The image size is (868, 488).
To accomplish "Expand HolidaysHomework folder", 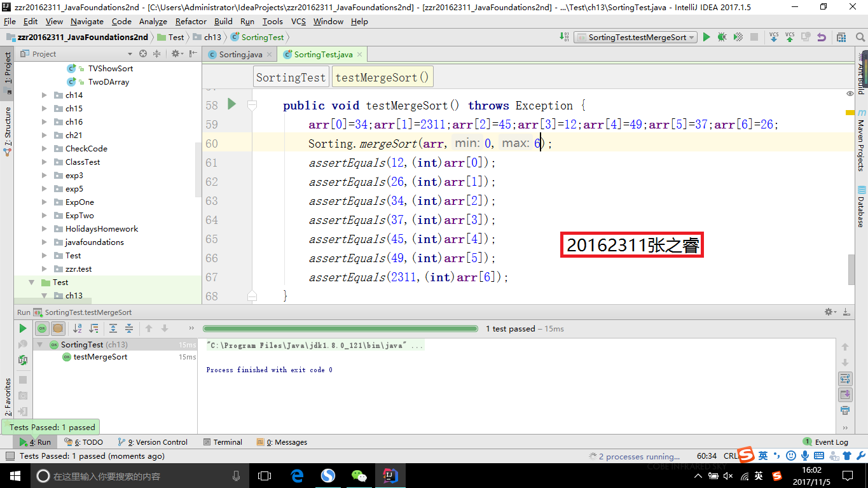I will (44, 229).
